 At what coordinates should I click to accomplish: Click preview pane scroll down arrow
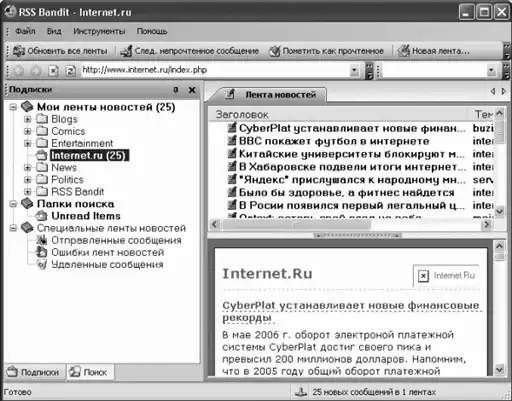499,369
